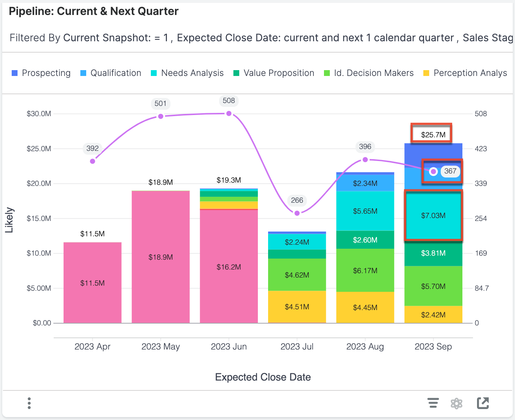Click the Expected Close Date axis label
This screenshot has height=420, width=515.
pyautogui.click(x=263, y=377)
